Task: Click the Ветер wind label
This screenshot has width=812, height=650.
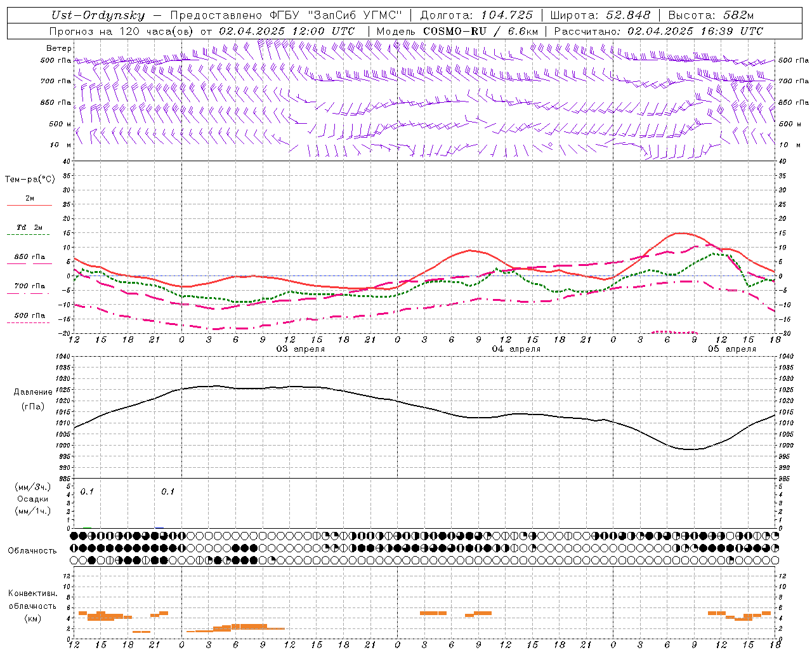Action: pos(59,48)
